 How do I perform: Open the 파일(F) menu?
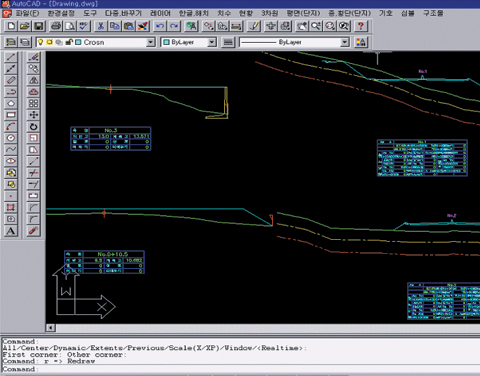[27, 13]
